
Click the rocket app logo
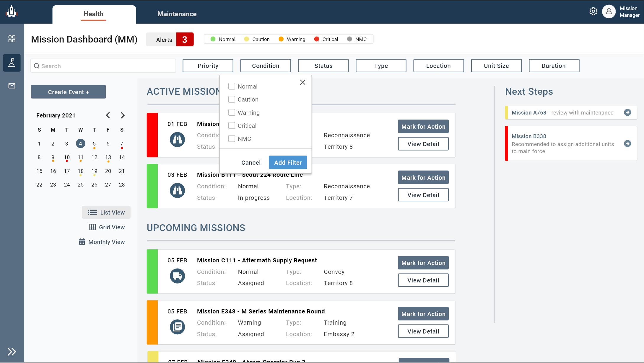click(12, 12)
